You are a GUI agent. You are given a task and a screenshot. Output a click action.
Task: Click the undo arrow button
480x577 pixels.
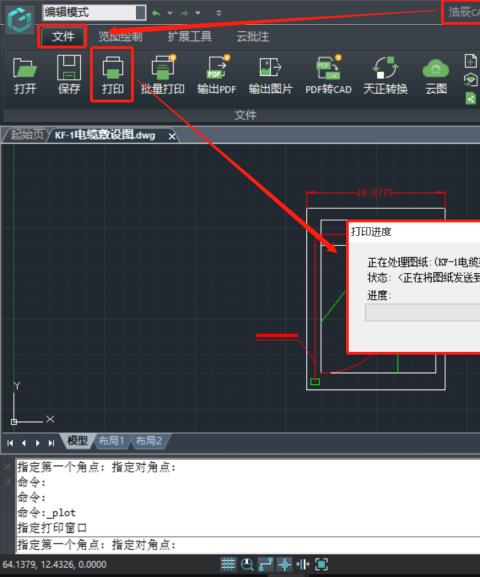coord(156,13)
